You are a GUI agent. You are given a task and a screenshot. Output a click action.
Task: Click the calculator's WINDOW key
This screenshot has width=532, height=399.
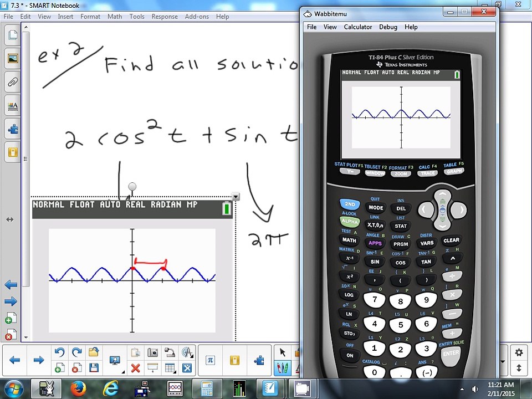(375, 173)
